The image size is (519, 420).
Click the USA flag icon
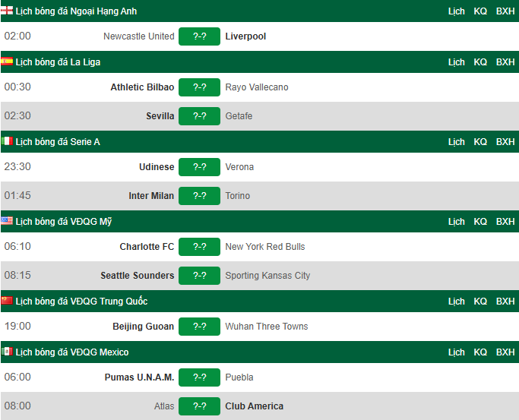click(x=7, y=221)
